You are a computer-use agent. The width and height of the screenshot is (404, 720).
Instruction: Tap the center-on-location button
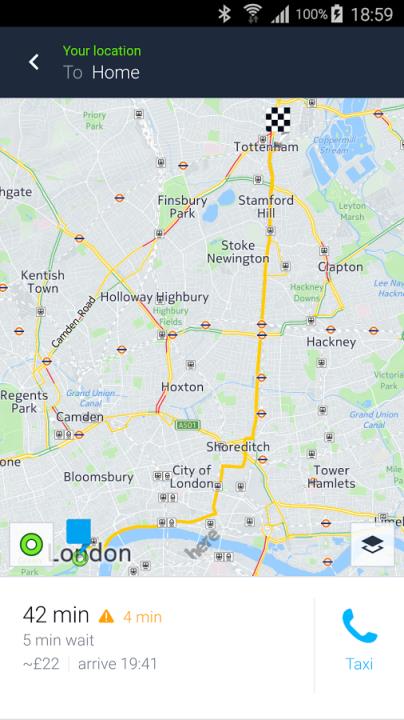31,545
